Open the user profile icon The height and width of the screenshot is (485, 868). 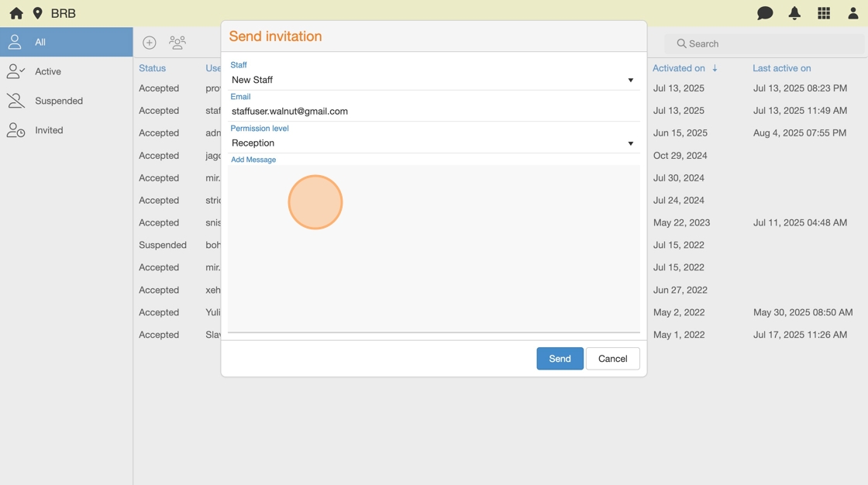click(x=852, y=13)
